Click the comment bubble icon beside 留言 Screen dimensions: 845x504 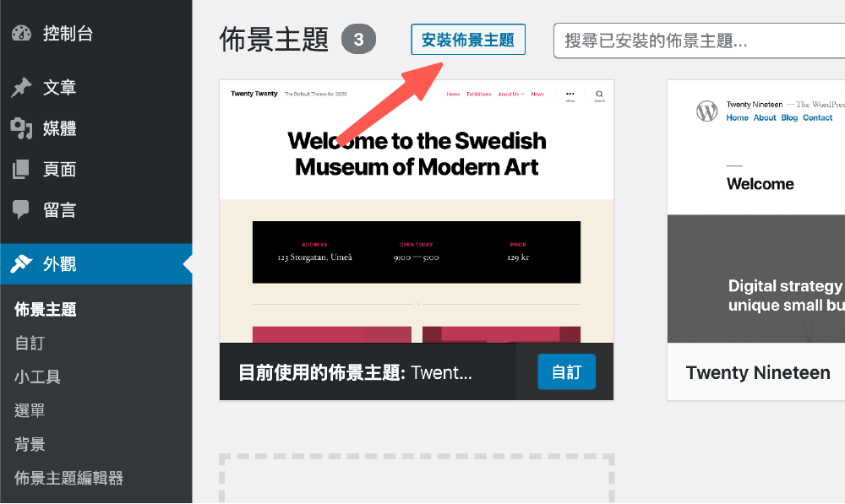(x=21, y=210)
